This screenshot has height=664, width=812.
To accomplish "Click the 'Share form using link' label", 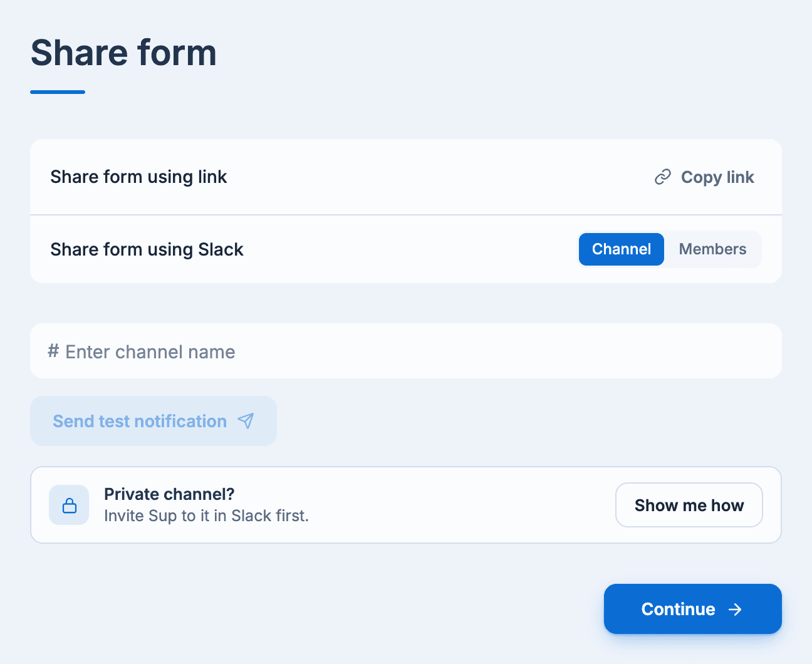I will (138, 177).
